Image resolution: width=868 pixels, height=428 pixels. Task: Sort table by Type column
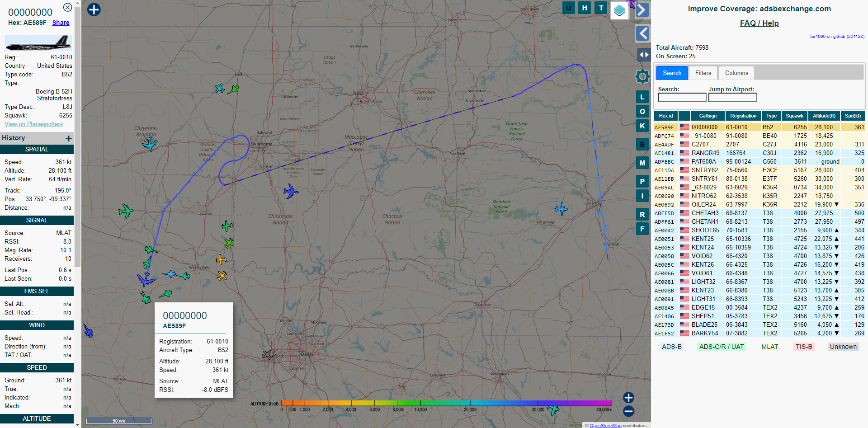click(771, 116)
